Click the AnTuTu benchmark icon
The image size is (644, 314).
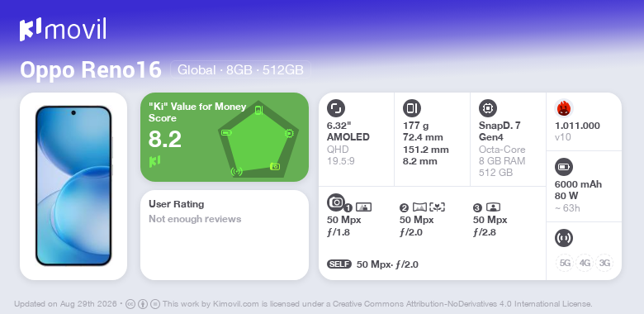tap(564, 108)
